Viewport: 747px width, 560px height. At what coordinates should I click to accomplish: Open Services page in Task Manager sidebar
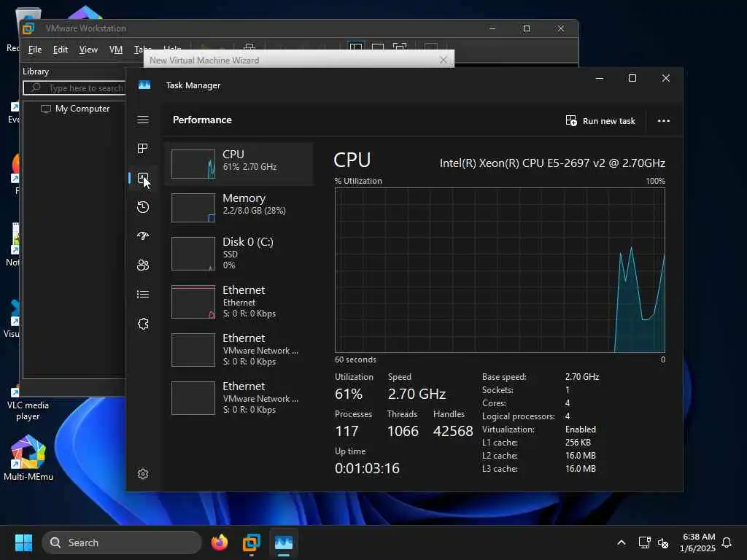(143, 324)
